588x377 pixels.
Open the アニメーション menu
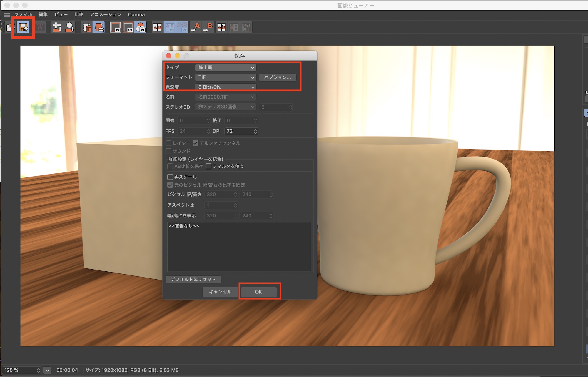pos(105,14)
